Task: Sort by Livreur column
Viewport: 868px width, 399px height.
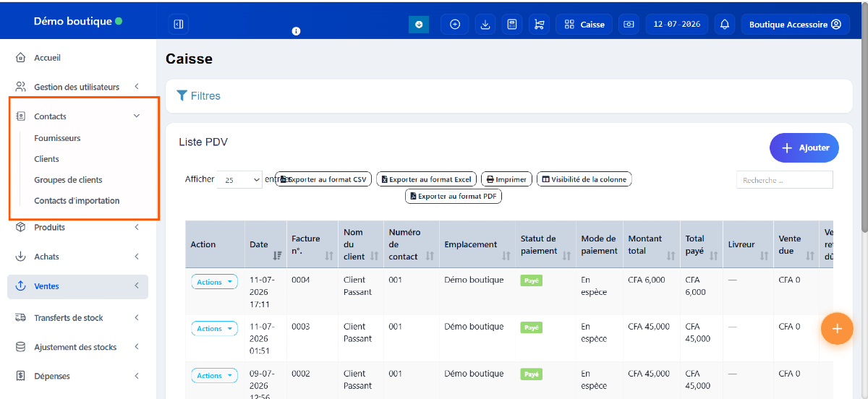Action: pyautogui.click(x=748, y=244)
